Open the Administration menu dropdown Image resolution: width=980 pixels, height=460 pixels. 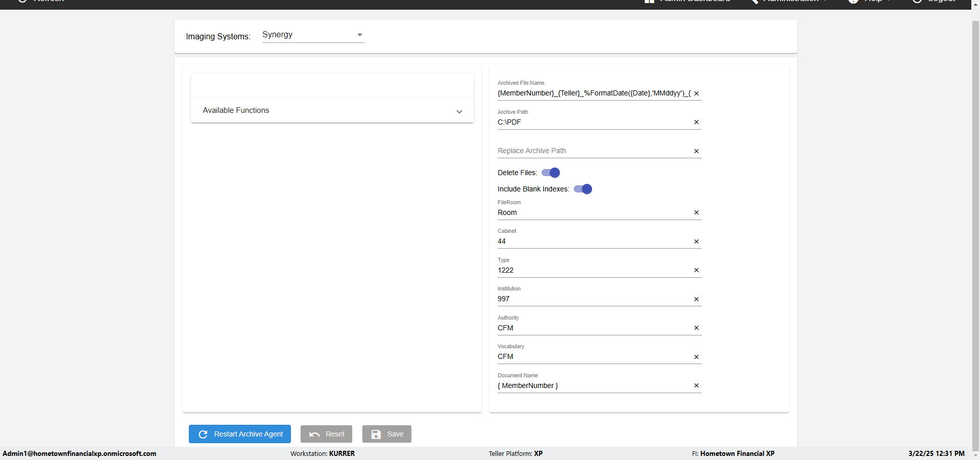[791, 2]
